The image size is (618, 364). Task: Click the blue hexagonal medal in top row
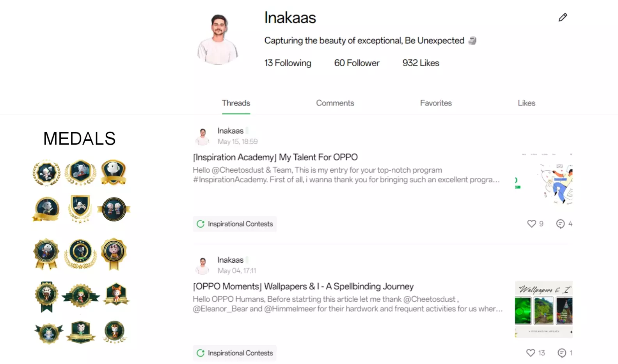point(80,171)
